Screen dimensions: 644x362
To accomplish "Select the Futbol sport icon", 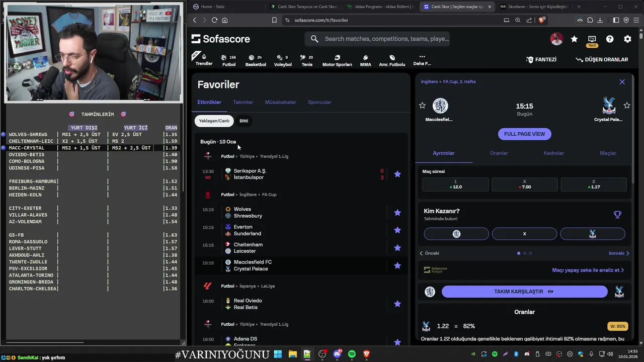I will coord(229,60).
